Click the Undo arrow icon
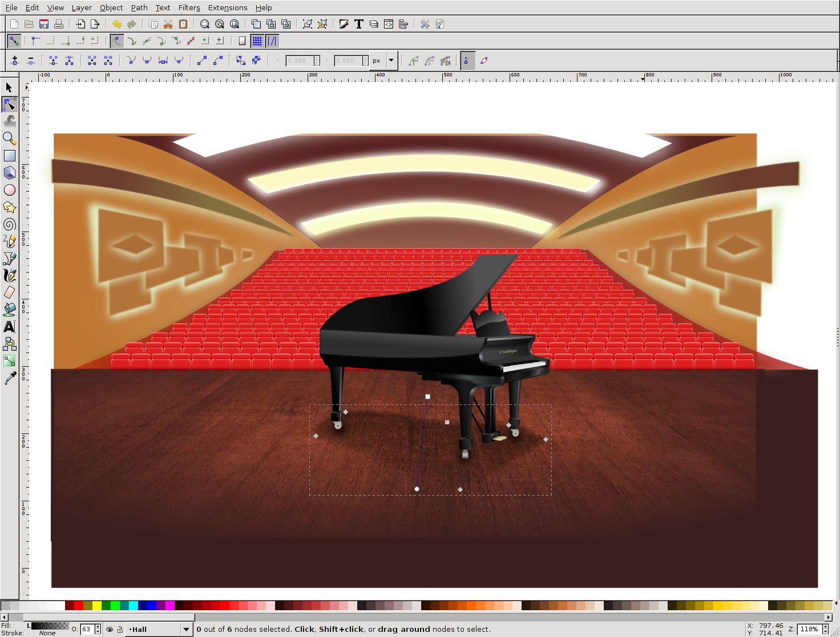This screenshot has width=840, height=637. (x=117, y=24)
